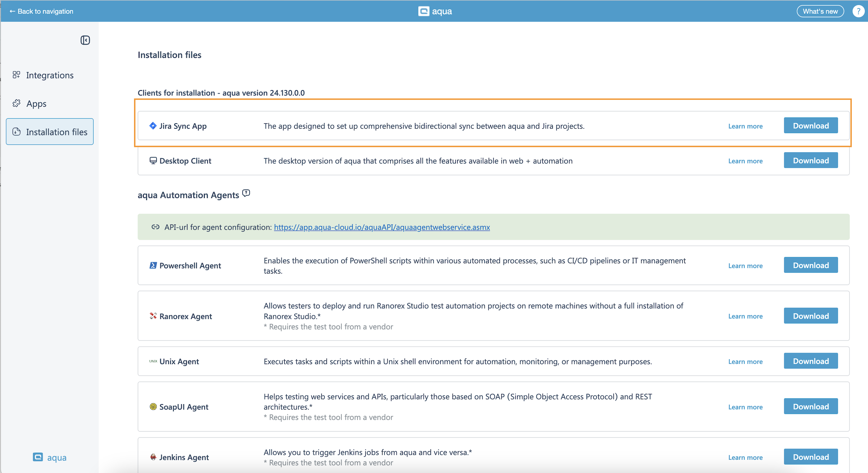Image resolution: width=868 pixels, height=473 pixels.
Task: Click the Ranorex Agent icon
Action: tap(153, 316)
